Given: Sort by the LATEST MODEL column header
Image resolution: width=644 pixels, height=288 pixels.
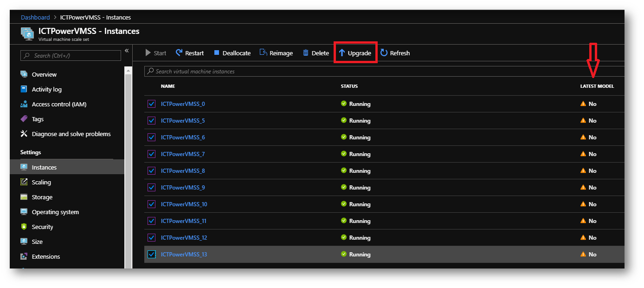Looking at the screenshot, I should (597, 86).
